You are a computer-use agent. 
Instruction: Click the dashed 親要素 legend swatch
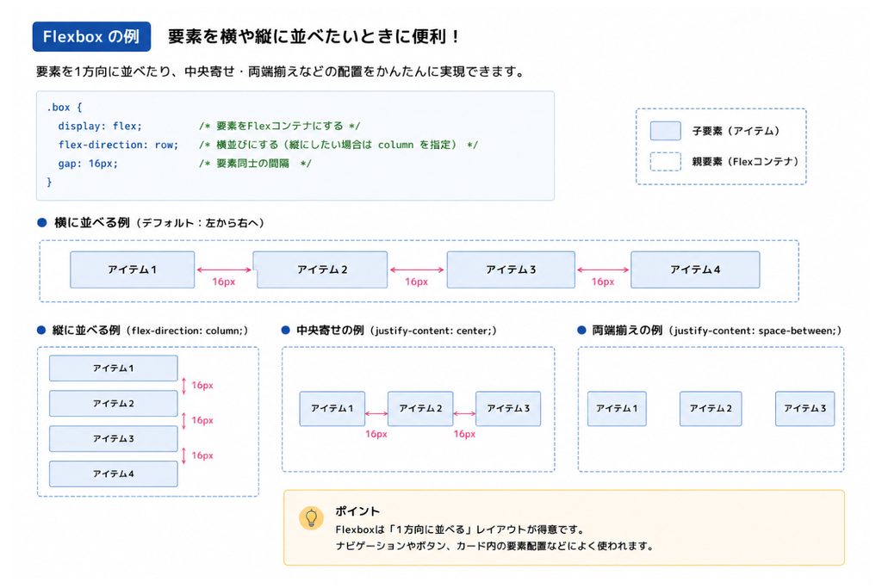click(666, 161)
